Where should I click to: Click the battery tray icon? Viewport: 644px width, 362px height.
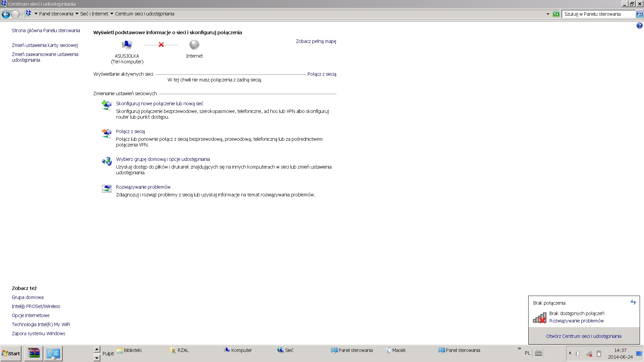click(599, 354)
